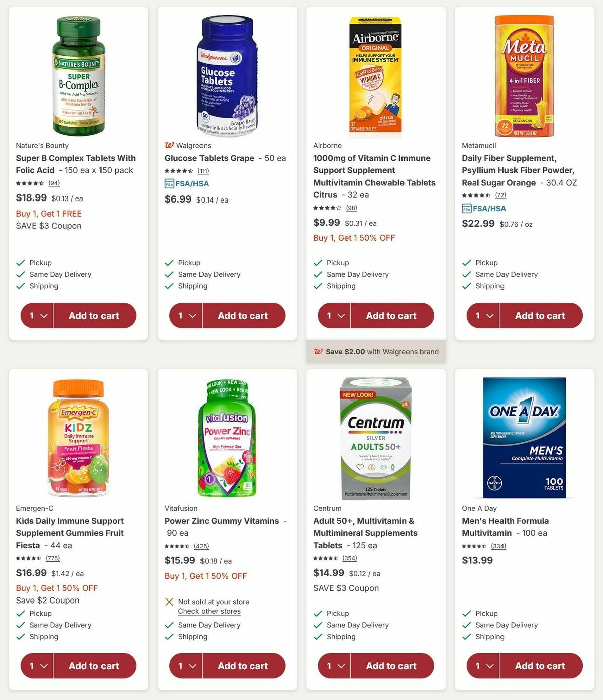This screenshot has height=700, width=603.
Task: Select the Pickup availability option on Super B Complex
Action: tap(40, 262)
